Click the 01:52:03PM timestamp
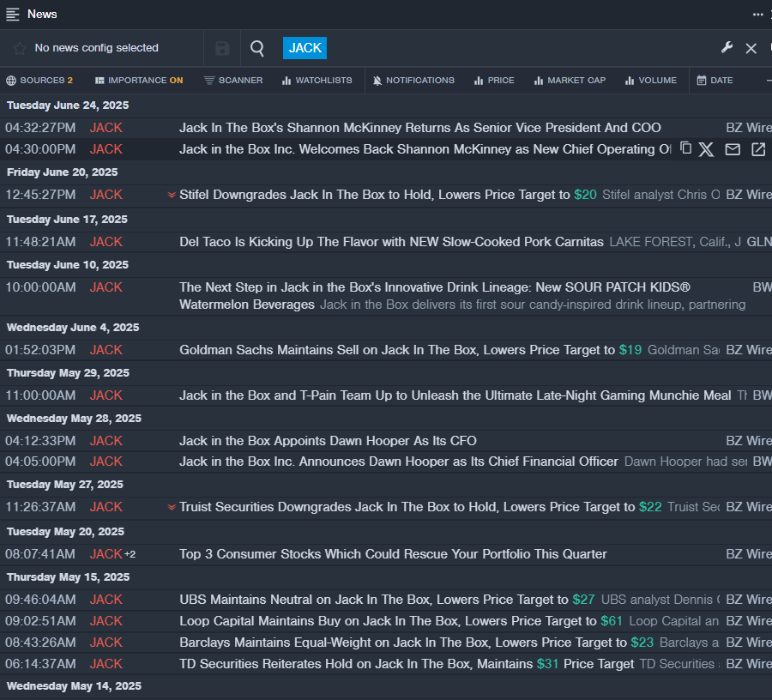 [40, 350]
